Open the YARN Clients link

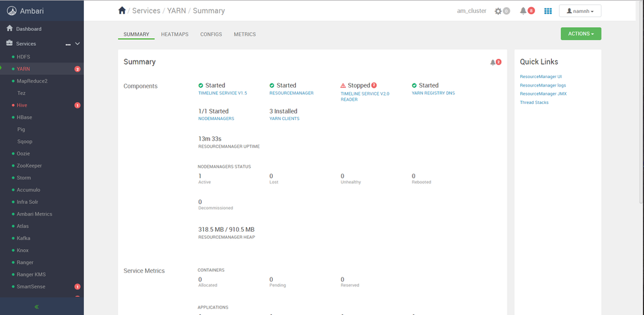coord(284,119)
